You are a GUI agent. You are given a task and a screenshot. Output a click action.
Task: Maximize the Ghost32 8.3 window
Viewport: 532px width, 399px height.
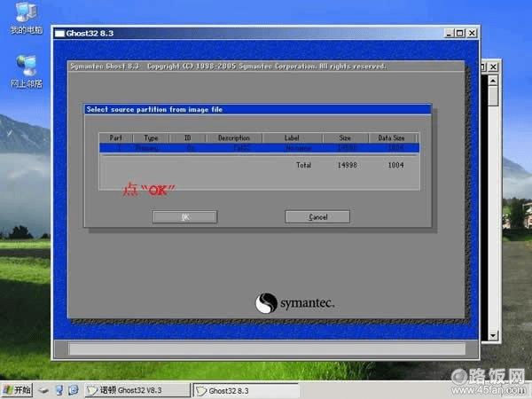click(460, 33)
